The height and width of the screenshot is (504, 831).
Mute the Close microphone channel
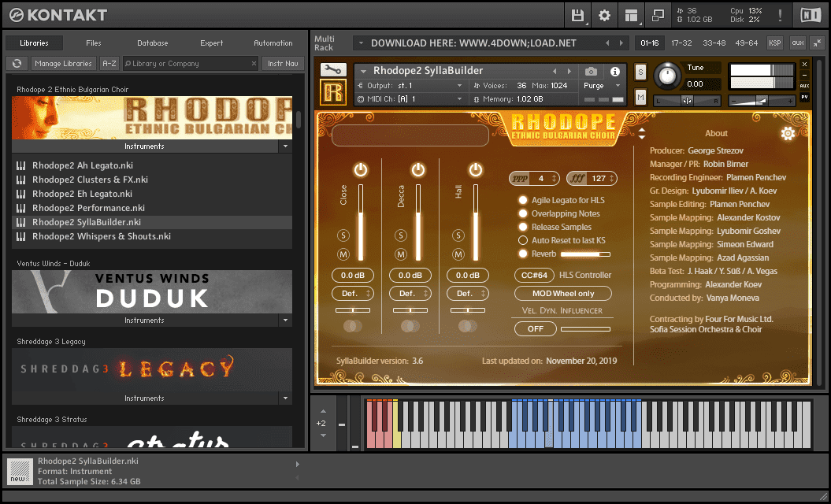[343, 254]
